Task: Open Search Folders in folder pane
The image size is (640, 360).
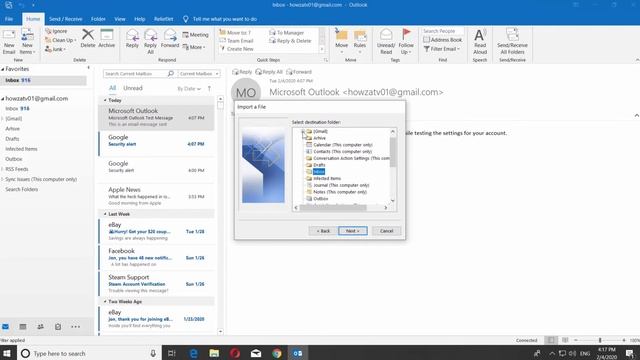Action: point(22,189)
